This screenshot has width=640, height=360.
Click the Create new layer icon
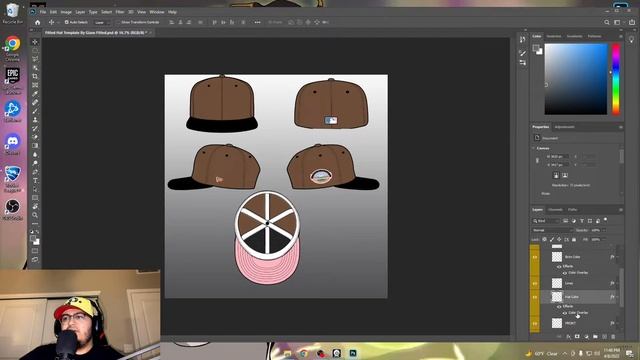[604, 337]
